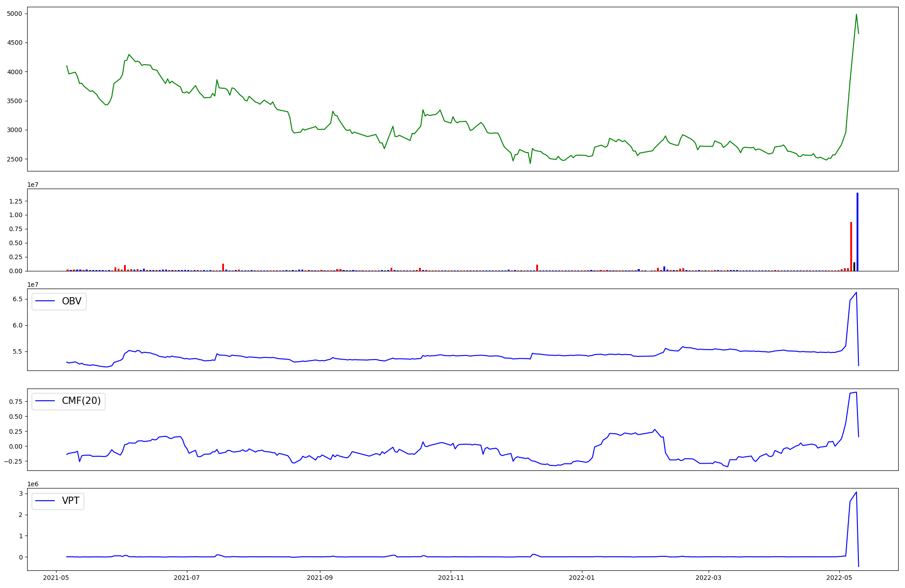Viewport: 905px width, 588px height.
Task: Click the 2022-01 x-axis date label
Action: tap(581, 578)
